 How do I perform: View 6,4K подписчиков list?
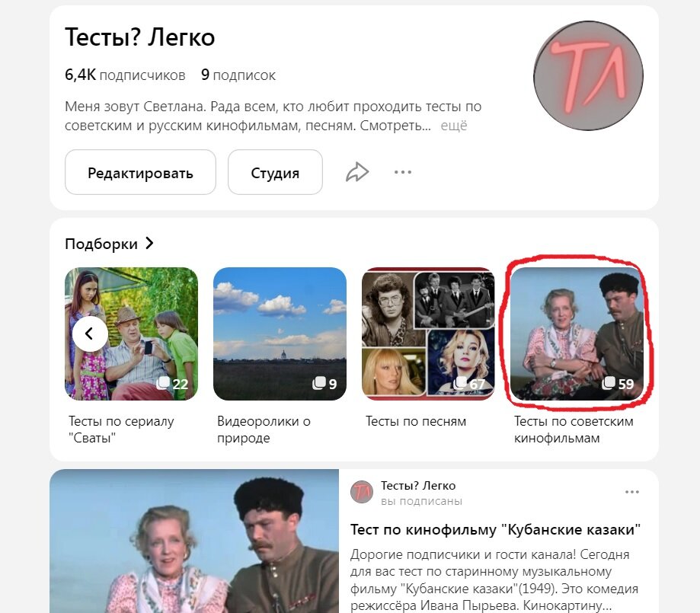tap(125, 75)
